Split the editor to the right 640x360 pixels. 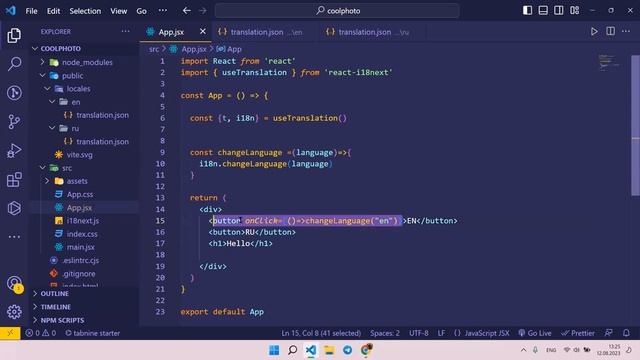610,31
